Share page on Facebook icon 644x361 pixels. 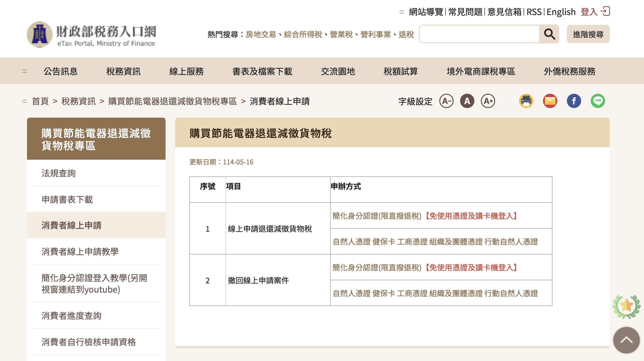point(574,101)
